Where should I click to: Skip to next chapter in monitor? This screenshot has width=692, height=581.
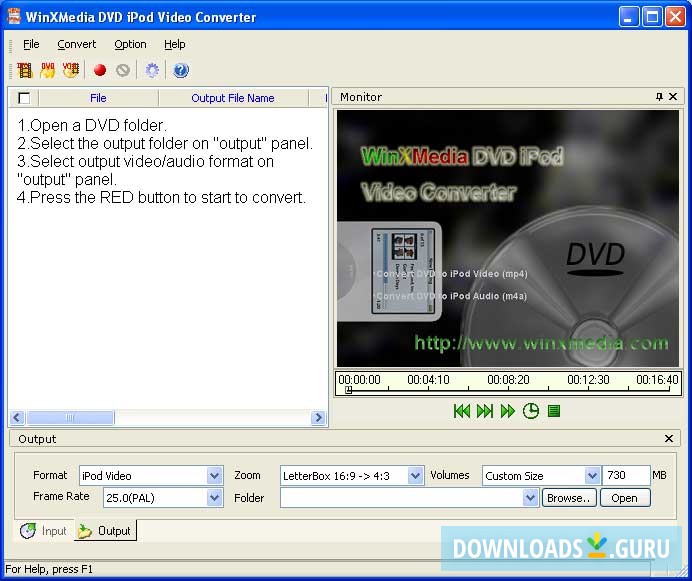(x=485, y=411)
